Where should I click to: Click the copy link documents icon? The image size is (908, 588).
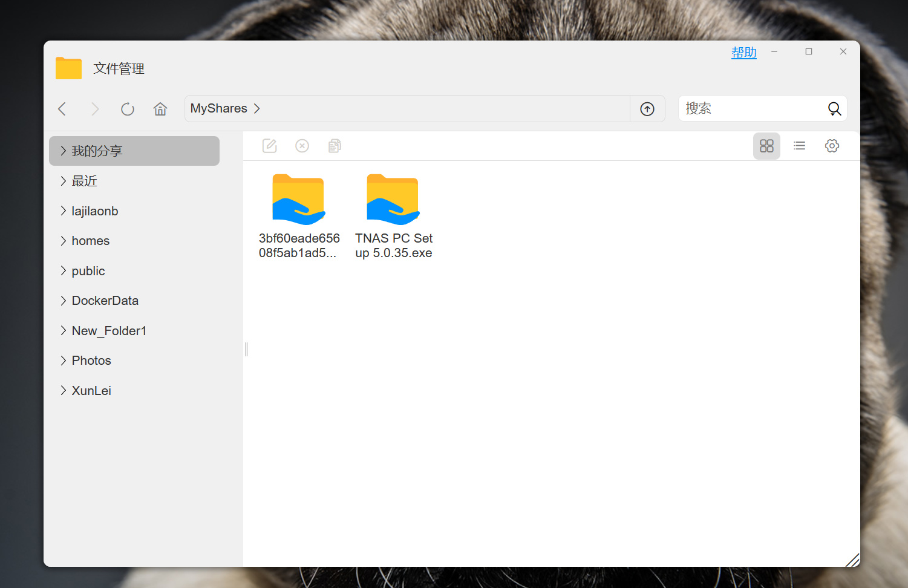point(335,146)
